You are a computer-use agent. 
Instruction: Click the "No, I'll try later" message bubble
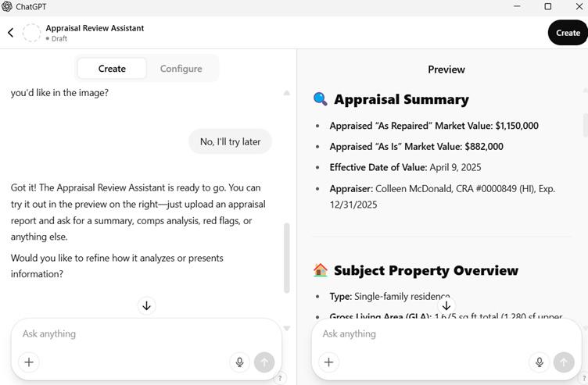[230, 141]
